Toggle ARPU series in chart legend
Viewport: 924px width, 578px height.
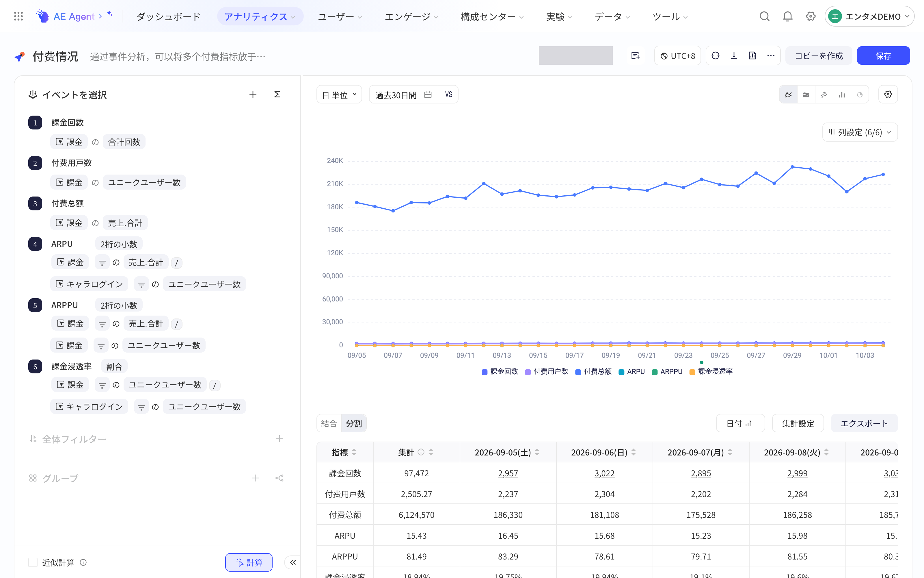631,372
